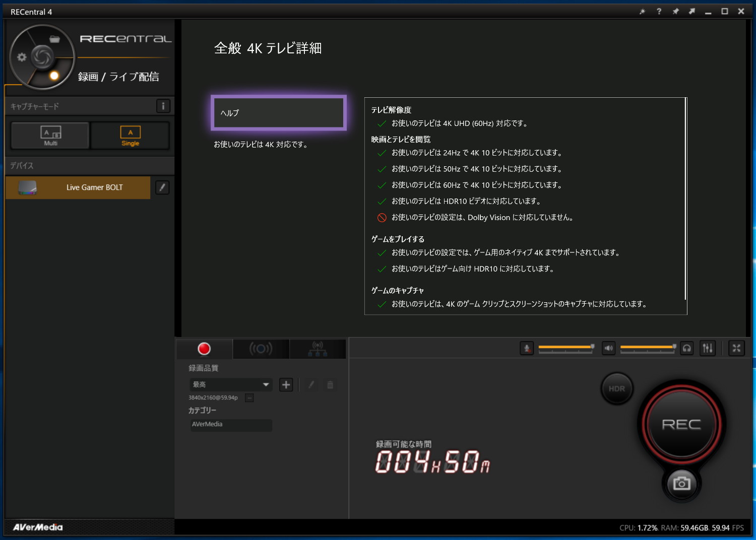This screenshot has width=756, height=540.
Task: Mute the system speaker audio
Action: click(609, 348)
